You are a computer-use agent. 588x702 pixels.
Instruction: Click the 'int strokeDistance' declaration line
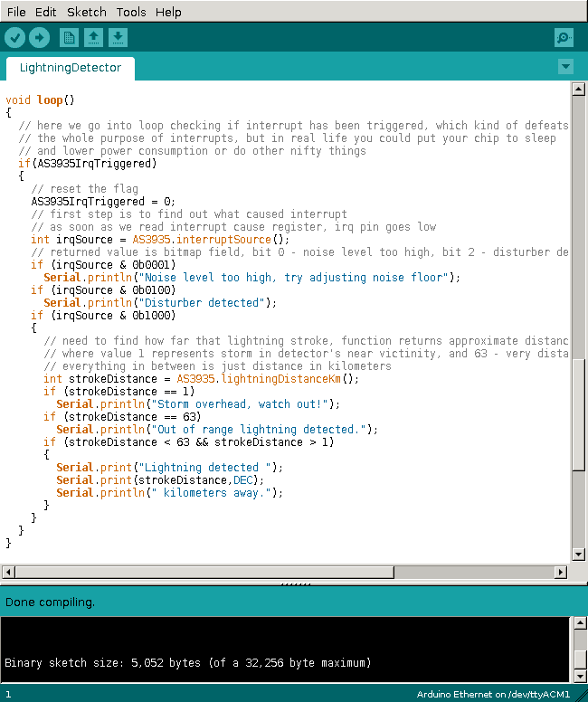point(201,379)
